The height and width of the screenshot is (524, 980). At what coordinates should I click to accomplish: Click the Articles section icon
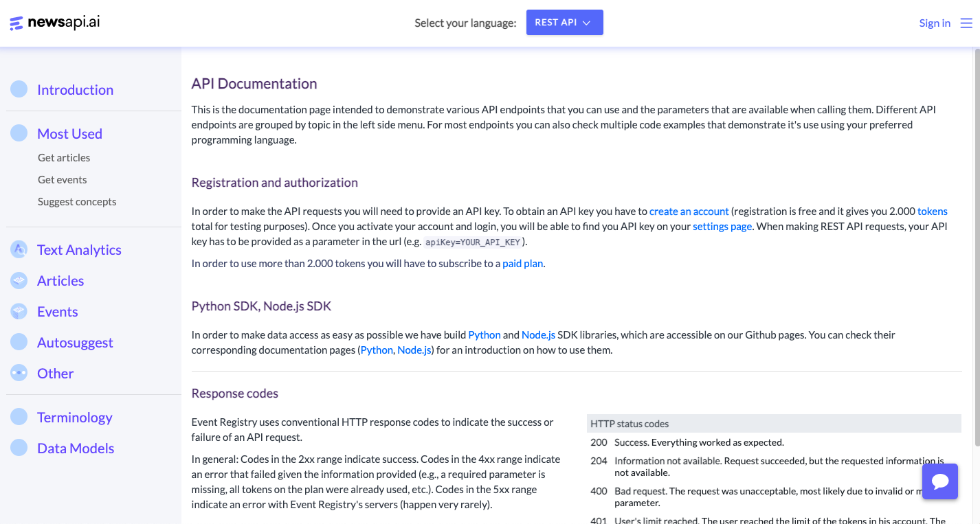19,281
